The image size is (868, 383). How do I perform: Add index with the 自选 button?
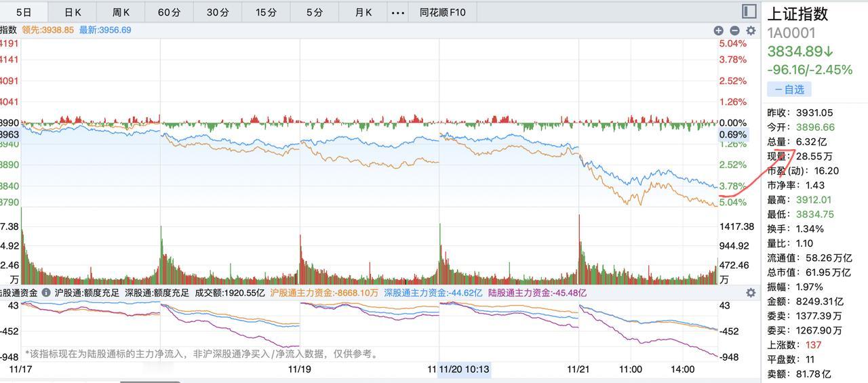789,89
